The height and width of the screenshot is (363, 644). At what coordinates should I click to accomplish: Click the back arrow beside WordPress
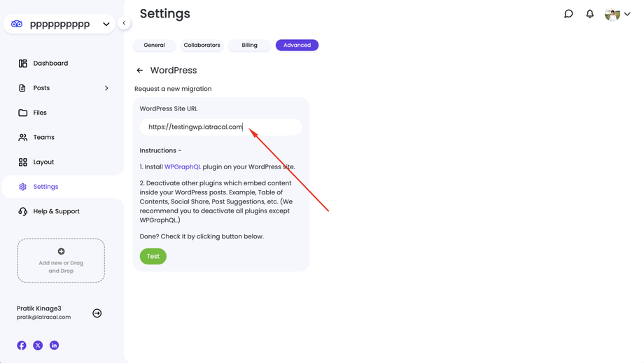click(140, 71)
